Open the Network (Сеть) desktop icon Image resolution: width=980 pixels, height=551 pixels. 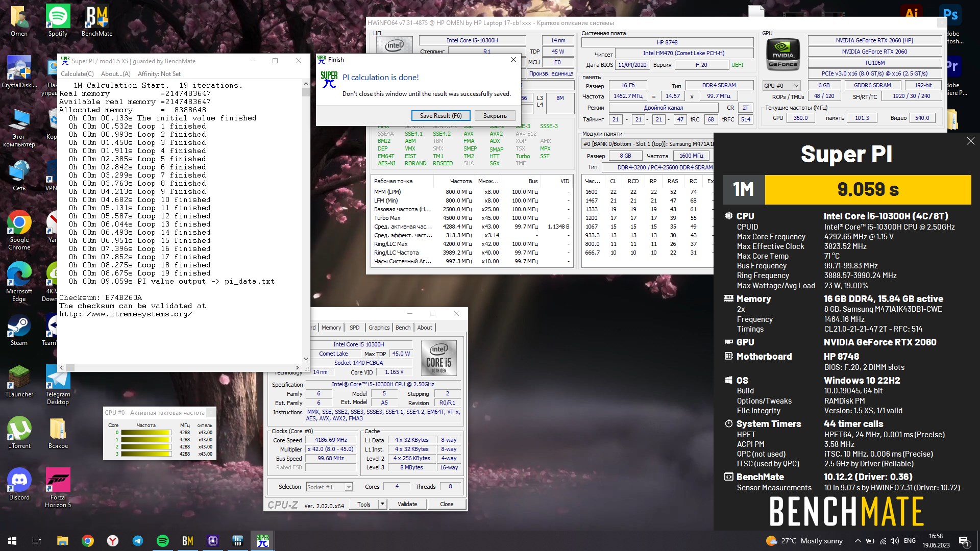(x=19, y=176)
